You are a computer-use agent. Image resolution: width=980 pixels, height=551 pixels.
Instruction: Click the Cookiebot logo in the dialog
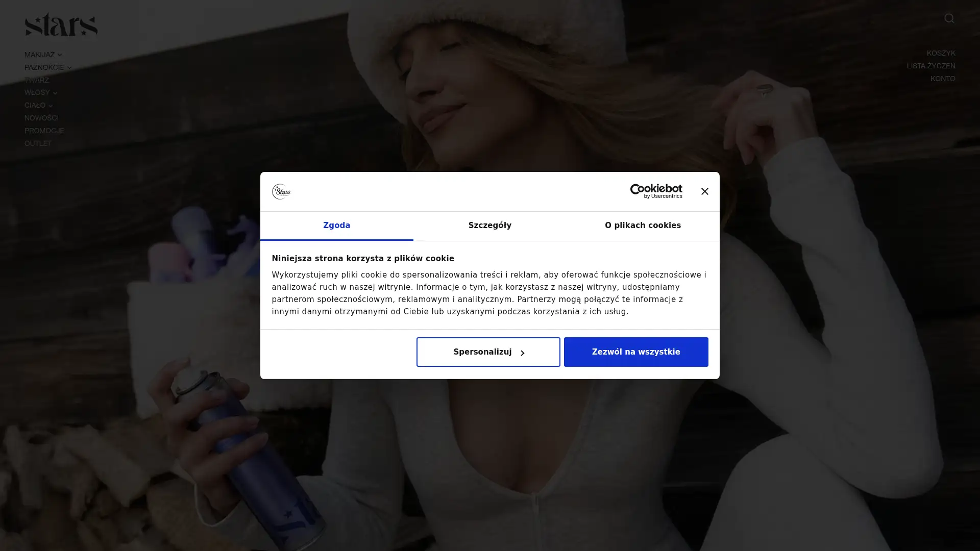pos(656,191)
